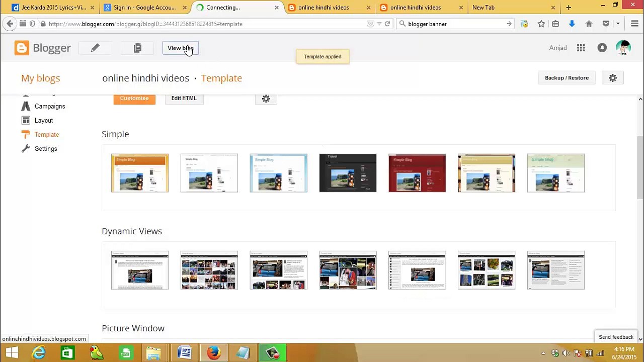Open Windows Store from taskbar
Screen dimensions: 644x362
[x=67, y=352]
